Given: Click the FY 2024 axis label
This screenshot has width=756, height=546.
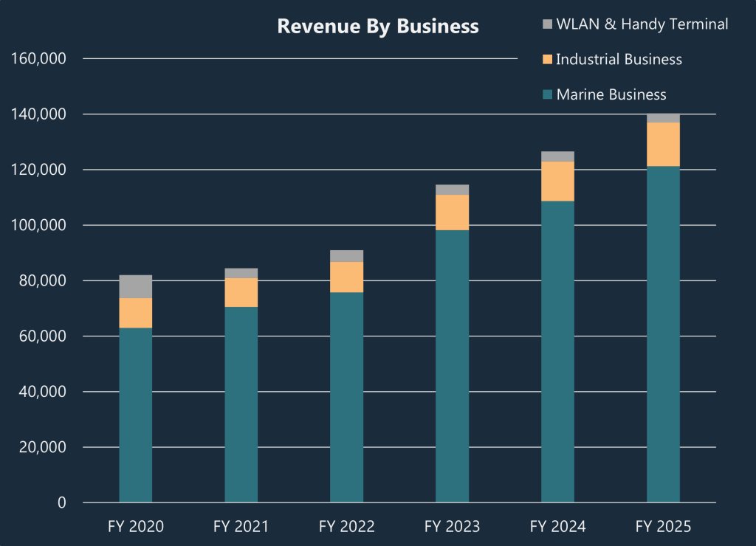Looking at the screenshot, I should pyautogui.click(x=556, y=526).
